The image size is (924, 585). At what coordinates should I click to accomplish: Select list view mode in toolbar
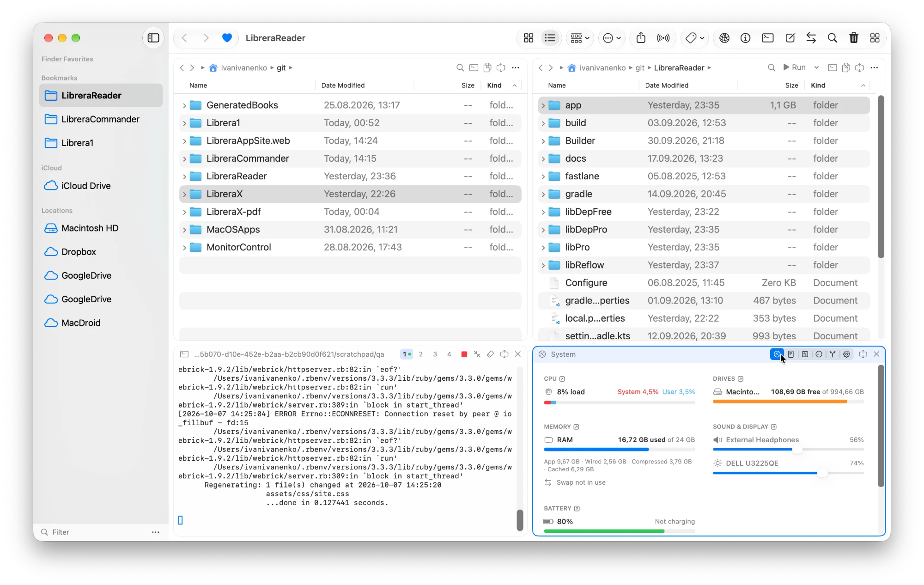[x=550, y=38]
